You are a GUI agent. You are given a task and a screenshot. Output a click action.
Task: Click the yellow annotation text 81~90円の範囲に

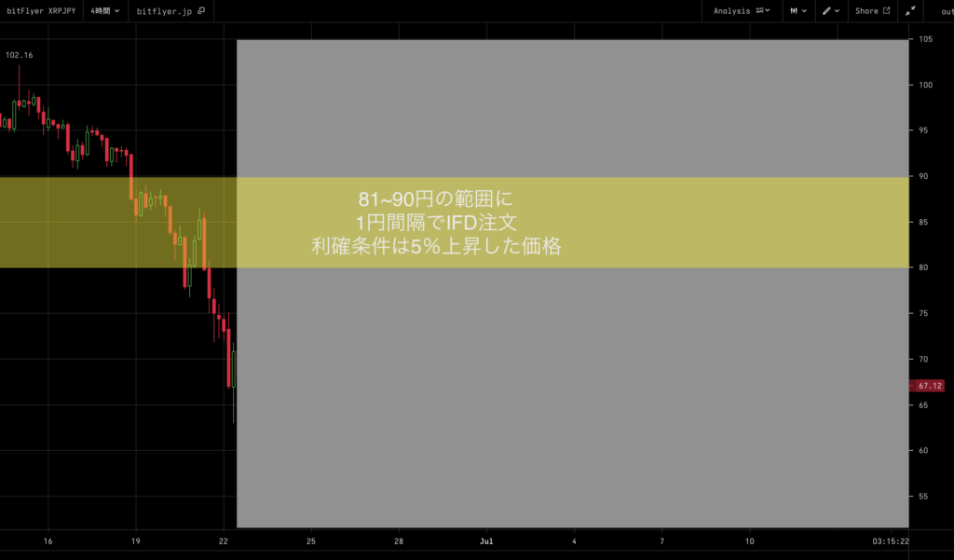436,199
